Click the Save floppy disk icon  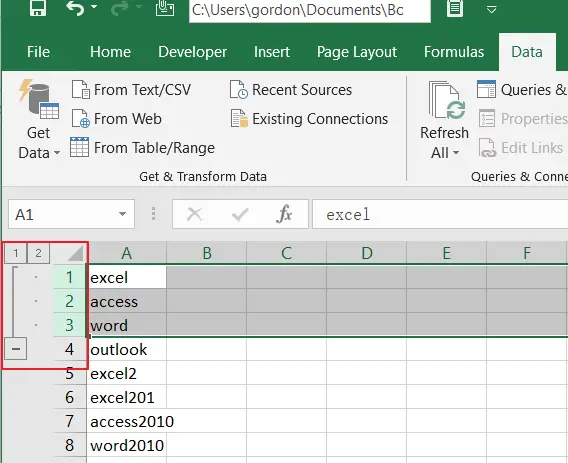[x=38, y=7]
